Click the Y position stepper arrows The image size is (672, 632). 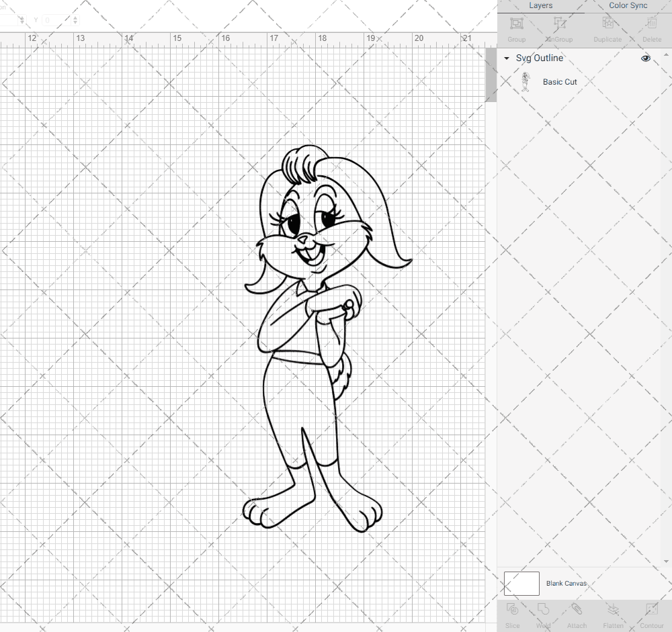pyautogui.click(x=75, y=21)
